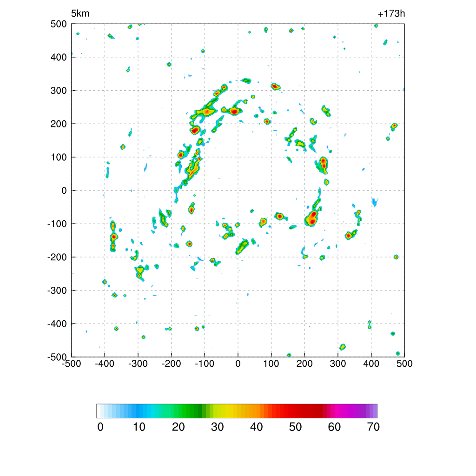
Task: Select the y-axis tick label -200
Action: 57,257
